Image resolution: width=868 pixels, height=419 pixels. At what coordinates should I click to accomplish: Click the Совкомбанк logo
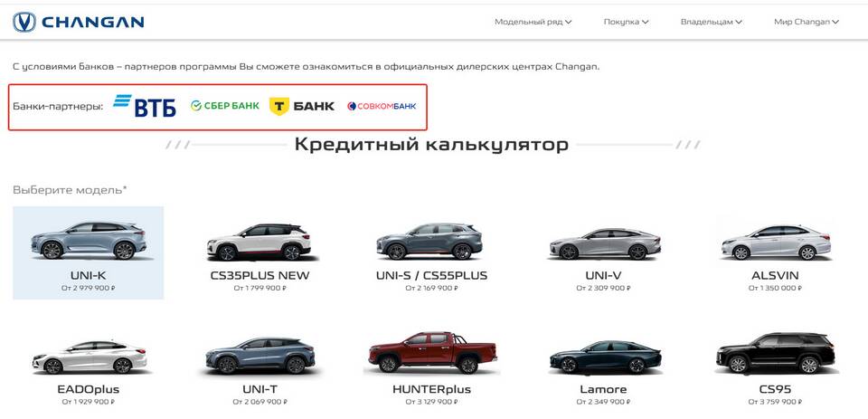tap(382, 106)
